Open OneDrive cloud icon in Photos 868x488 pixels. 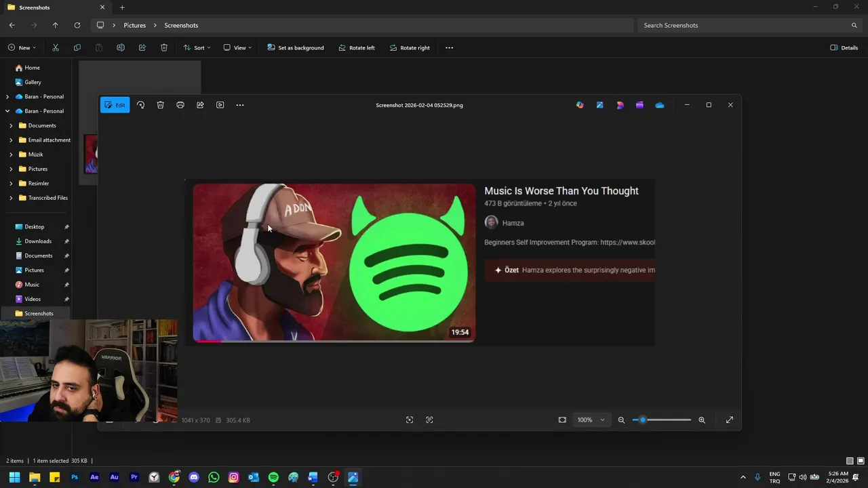pos(659,105)
